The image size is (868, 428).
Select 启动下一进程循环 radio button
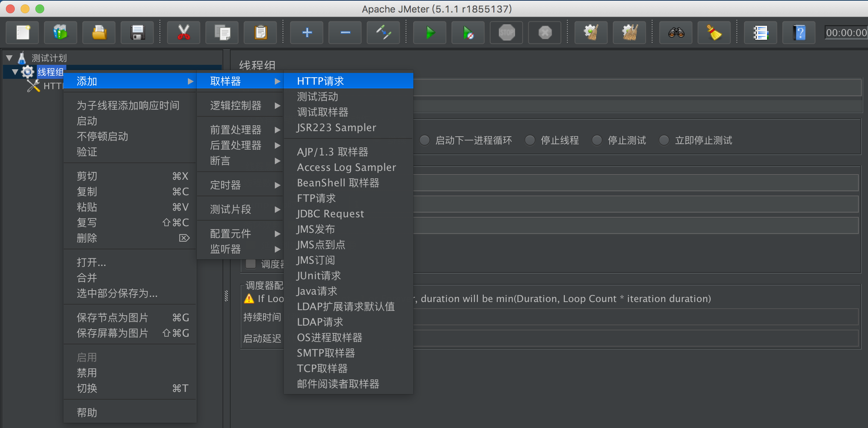(x=425, y=140)
